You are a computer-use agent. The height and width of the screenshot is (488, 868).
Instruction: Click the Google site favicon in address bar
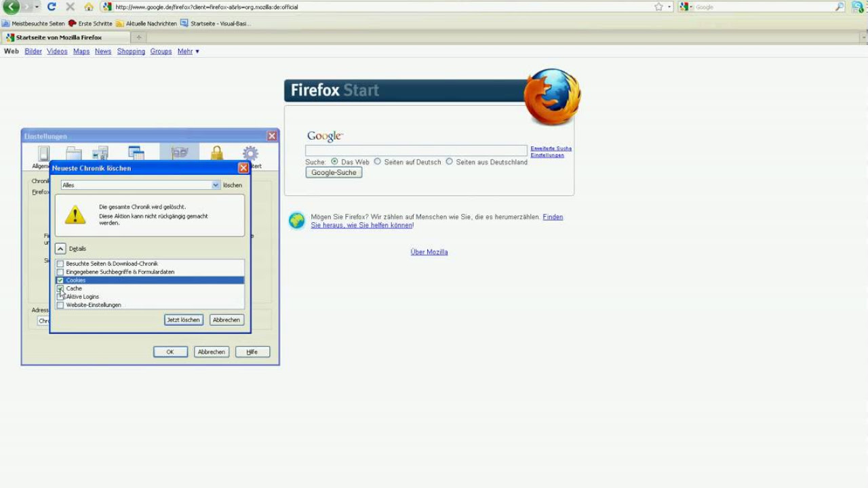(x=107, y=7)
